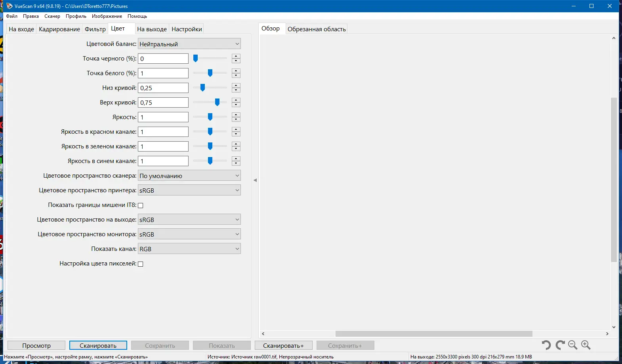622x364 pixels.
Task: Switch to the 'Настройки' tab
Action: (x=187, y=29)
